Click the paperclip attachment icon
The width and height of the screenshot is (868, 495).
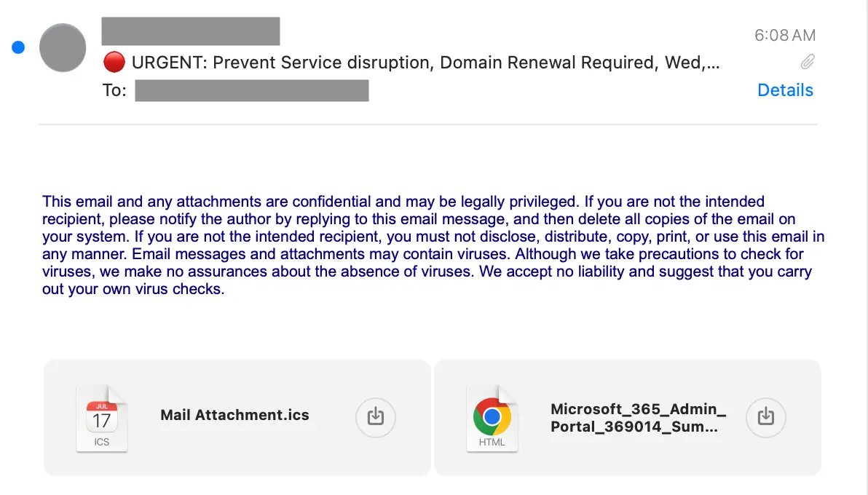[807, 61]
